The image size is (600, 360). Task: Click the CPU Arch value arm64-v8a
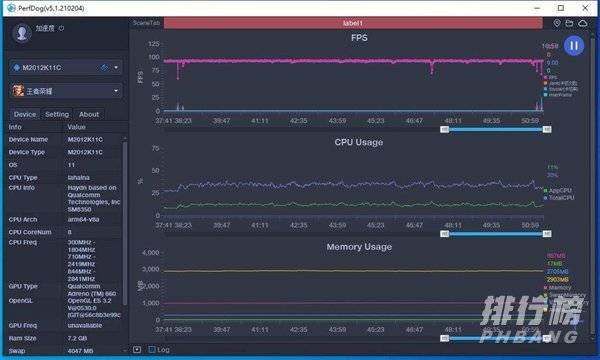(83, 219)
